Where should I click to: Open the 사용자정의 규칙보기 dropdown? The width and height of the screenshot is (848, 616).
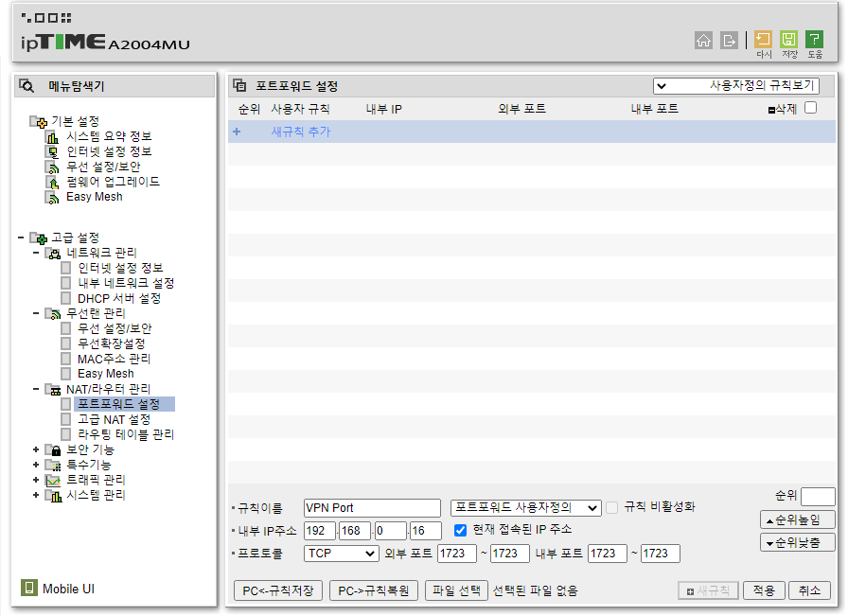click(x=736, y=85)
